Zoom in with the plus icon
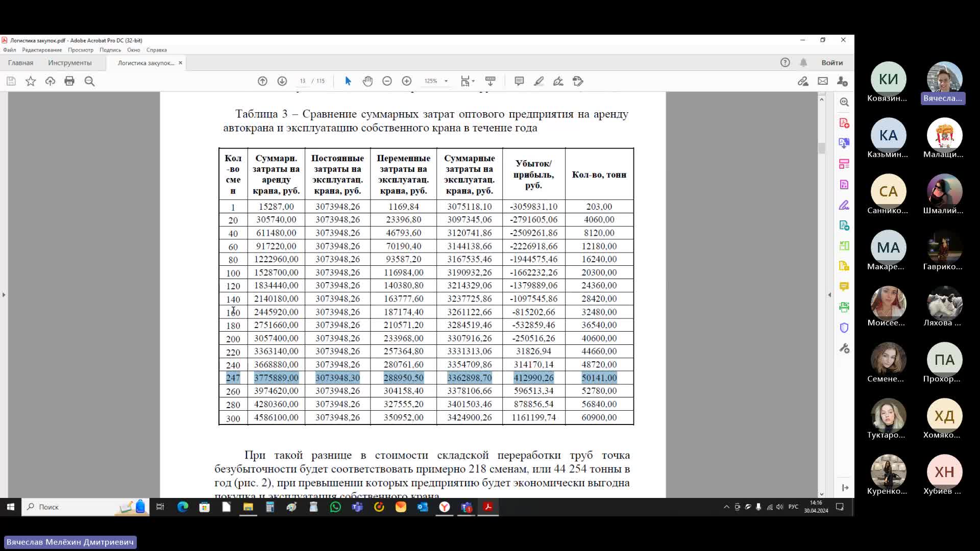980x551 pixels. (x=406, y=81)
